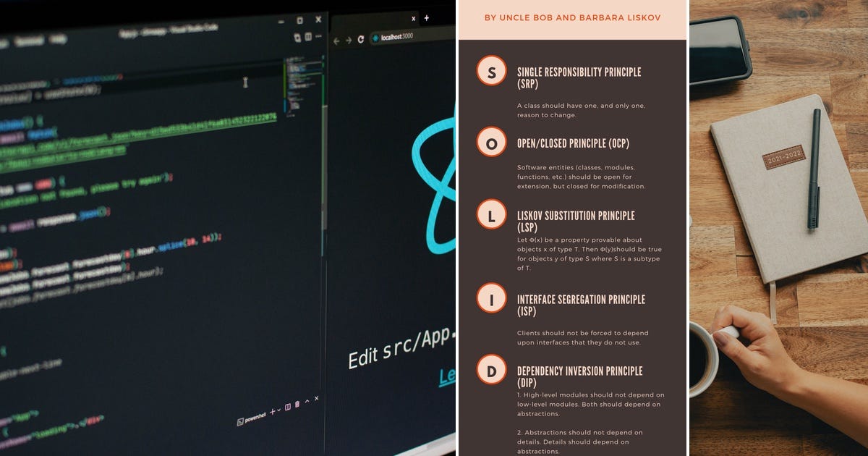Click "Open/Closed Principle (OCP)" heading
The height and width of the screenshot is (456, 868).
[573, 143]
